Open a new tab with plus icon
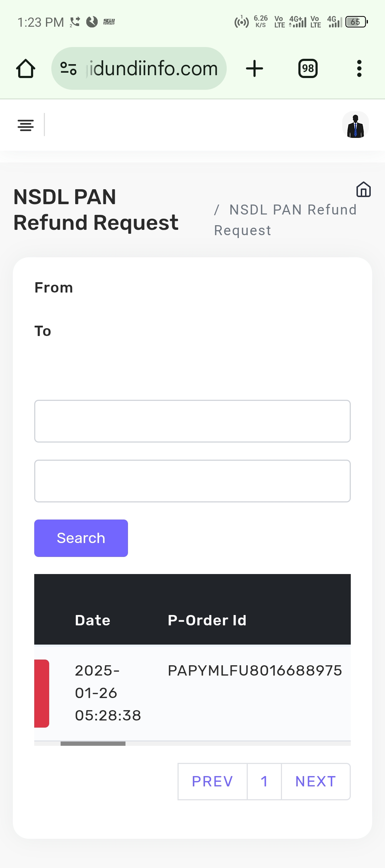Screen dimensions: 385x868 pyautogui.click(x=255, y=68)
